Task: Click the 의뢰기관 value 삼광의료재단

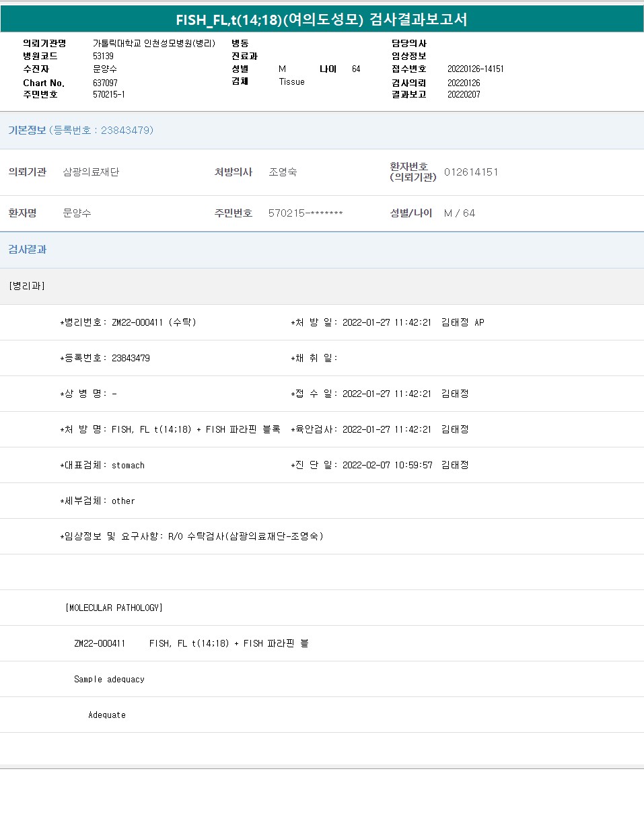Action: coord(91,172)
